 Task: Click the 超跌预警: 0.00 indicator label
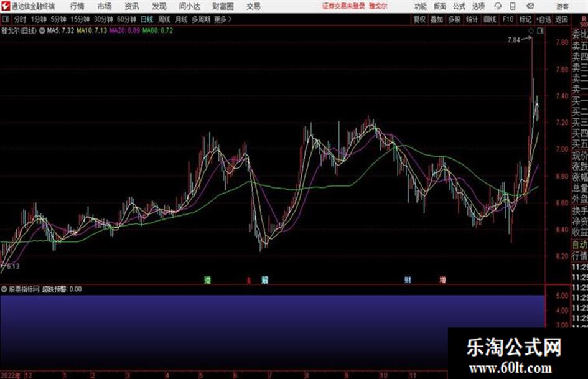pos(62,289)
